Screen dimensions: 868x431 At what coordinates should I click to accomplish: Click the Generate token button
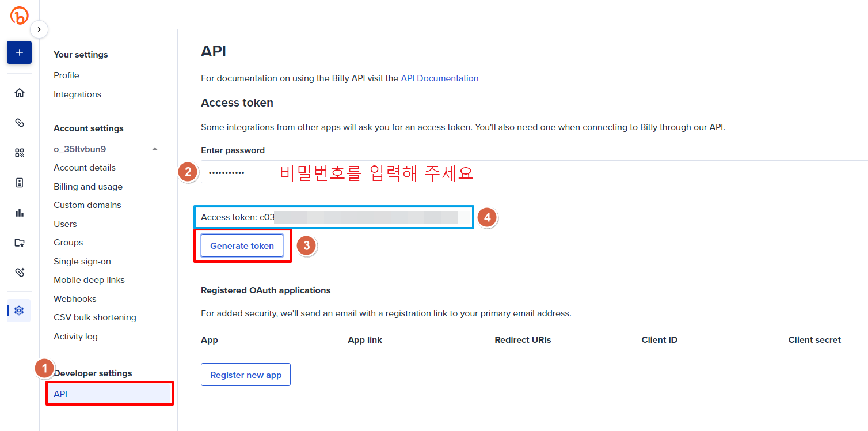pyautogui.click(x=242, y=246)
